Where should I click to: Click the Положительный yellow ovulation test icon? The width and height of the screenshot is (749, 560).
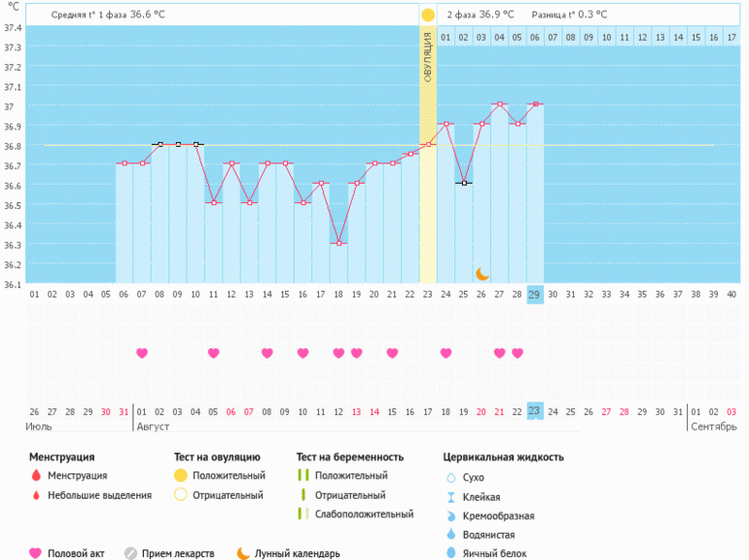coord(180,476)
